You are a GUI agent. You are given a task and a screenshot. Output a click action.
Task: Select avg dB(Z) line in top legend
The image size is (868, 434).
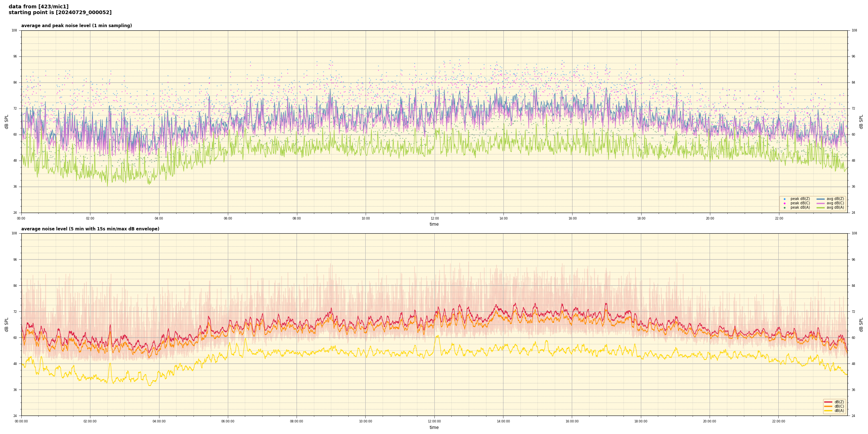[821, 199]
